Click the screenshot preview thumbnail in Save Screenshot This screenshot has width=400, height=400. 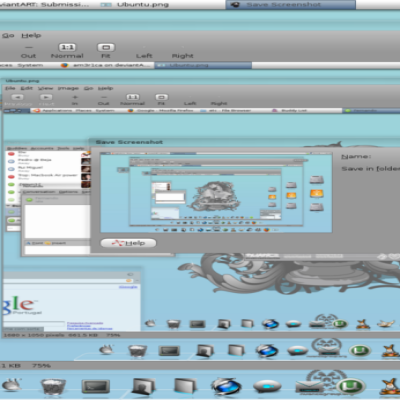click(216, 192)
